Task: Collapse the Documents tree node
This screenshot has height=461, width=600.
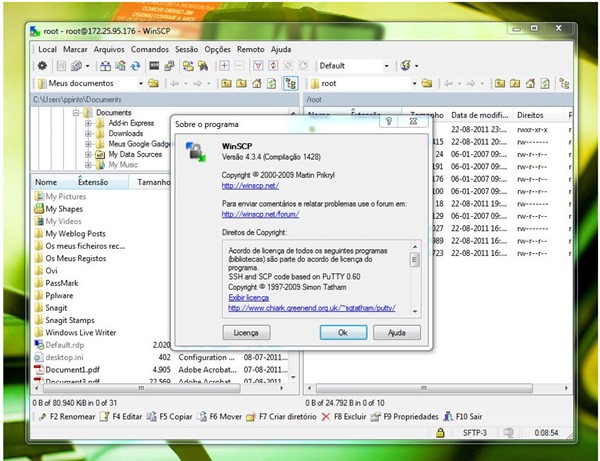Action: point(76,113)
